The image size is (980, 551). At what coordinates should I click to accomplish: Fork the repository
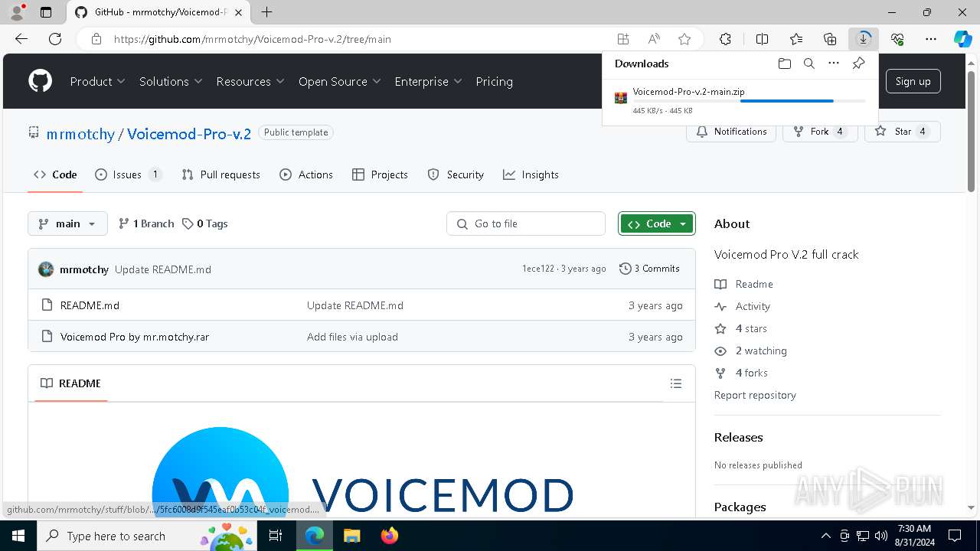point(819,132)
